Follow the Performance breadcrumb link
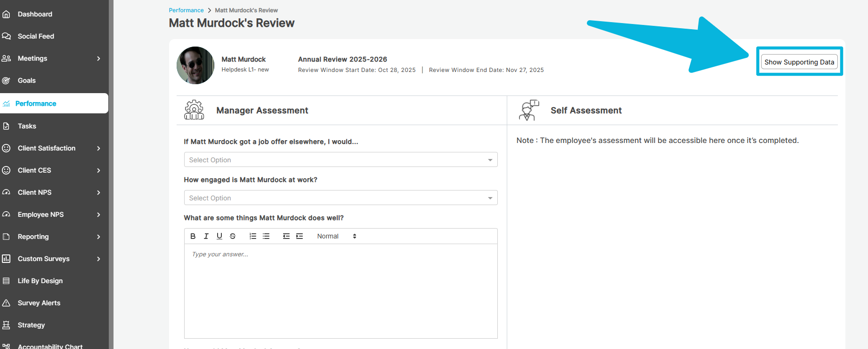The width and height of the screenshot is (868, 349). [186, 10]
